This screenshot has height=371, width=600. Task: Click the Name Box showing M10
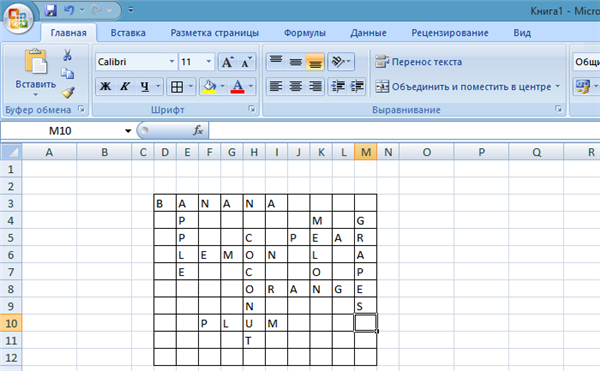coord(60,131)
